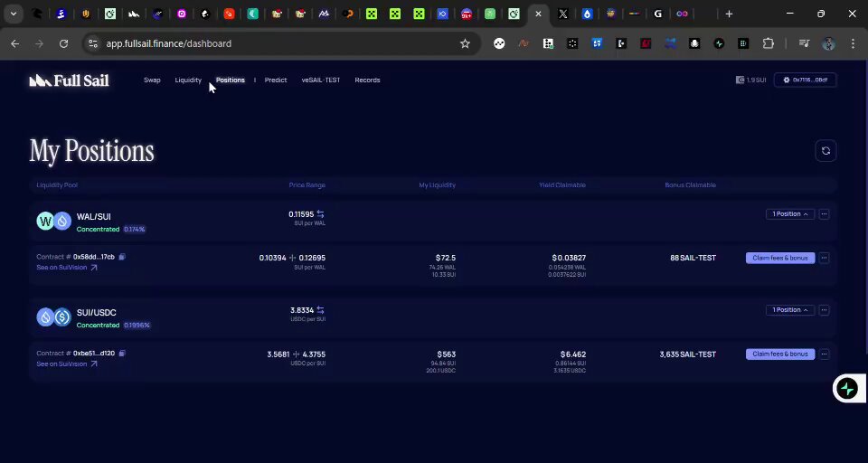Click the Price Range column header

307,185
